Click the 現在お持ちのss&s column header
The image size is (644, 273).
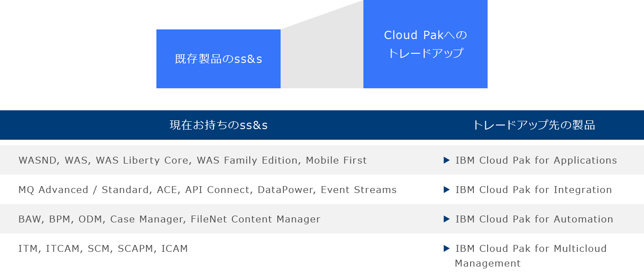click(x=218, y=125)
